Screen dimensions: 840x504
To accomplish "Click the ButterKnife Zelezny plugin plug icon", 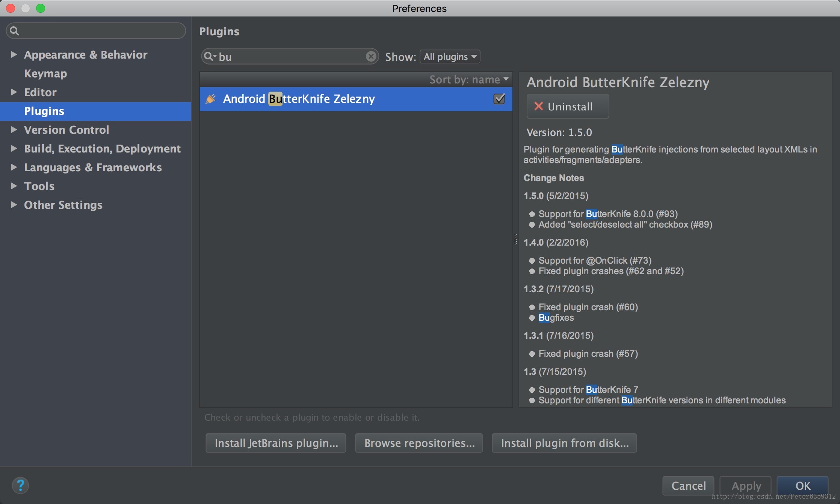I will pos(210,99).
